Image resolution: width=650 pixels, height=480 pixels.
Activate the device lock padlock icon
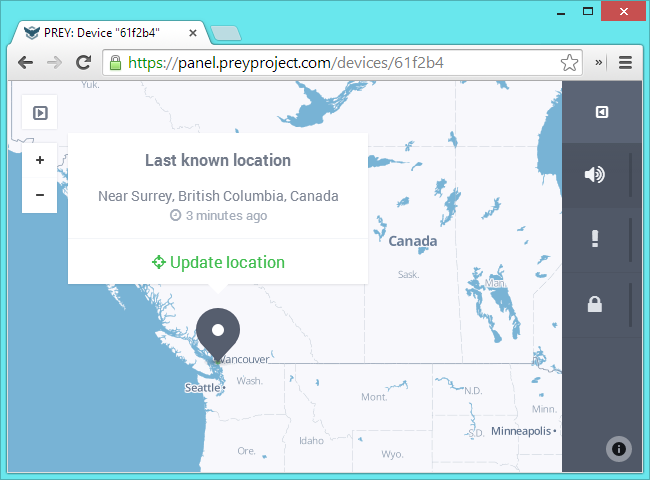[x=595, y=304]
